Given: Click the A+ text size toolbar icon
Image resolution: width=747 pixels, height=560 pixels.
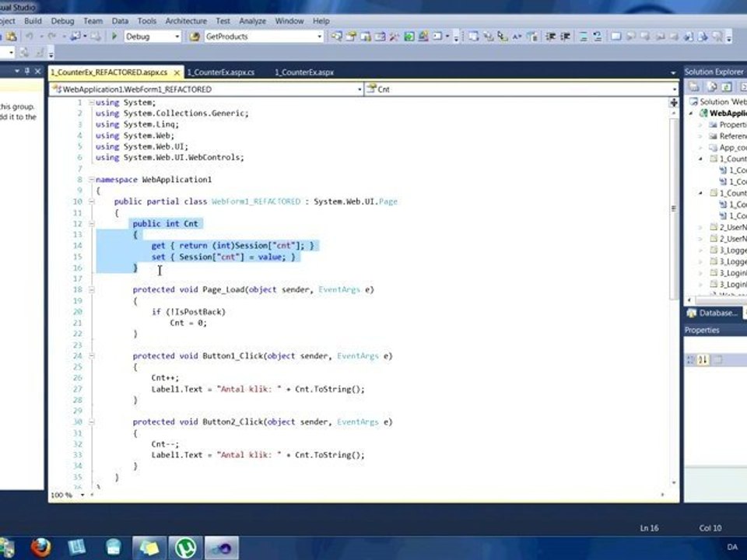Looking at the screenshot, I should tap(517, 37).
